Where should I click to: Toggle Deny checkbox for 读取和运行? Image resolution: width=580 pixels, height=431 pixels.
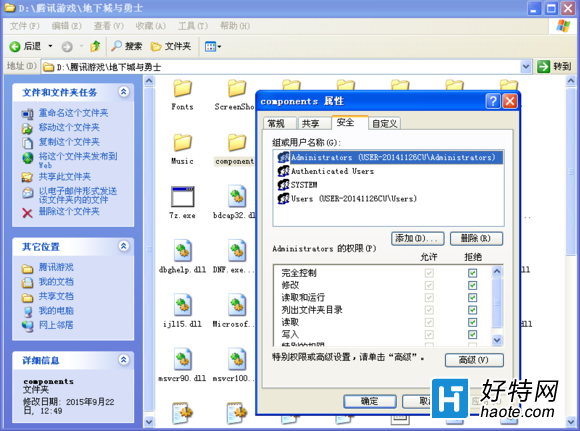[472, 297]
